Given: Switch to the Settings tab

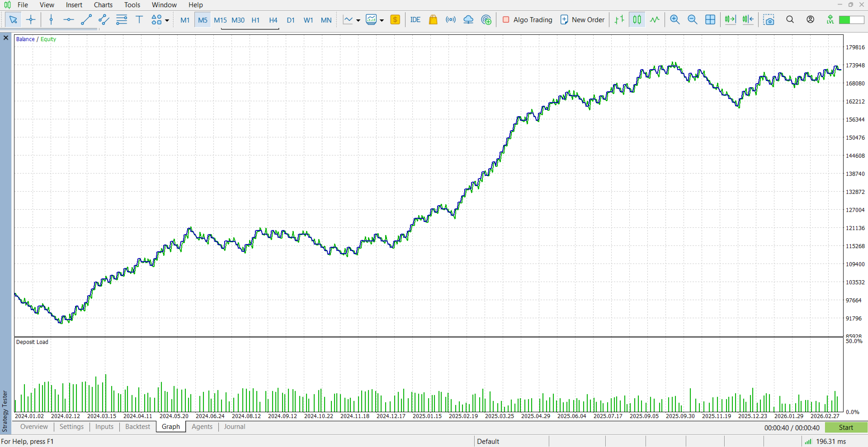Looking at the screenshot, I should 71,427.
